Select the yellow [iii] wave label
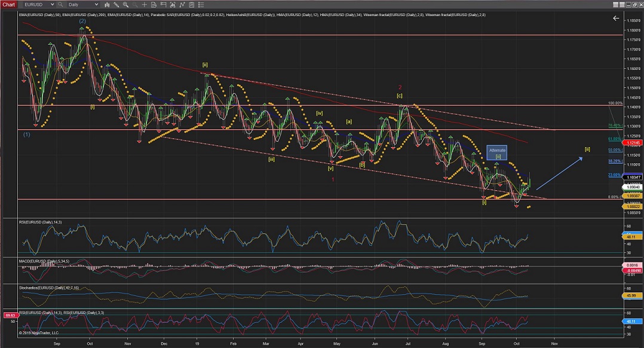Viewport: 644px width, 348px height. 271,159
